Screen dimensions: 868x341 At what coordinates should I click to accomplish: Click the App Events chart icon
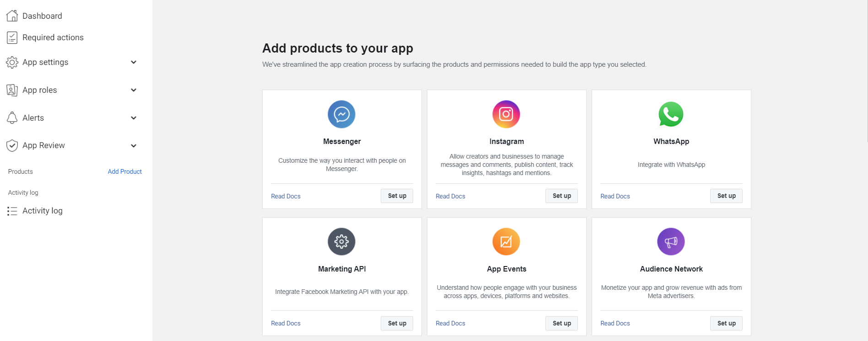507,241
